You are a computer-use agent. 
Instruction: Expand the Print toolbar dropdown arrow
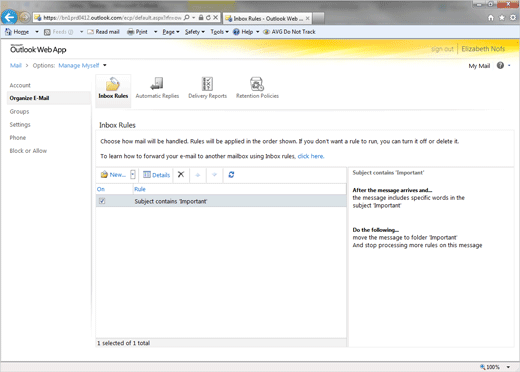[x=155, y=32]
